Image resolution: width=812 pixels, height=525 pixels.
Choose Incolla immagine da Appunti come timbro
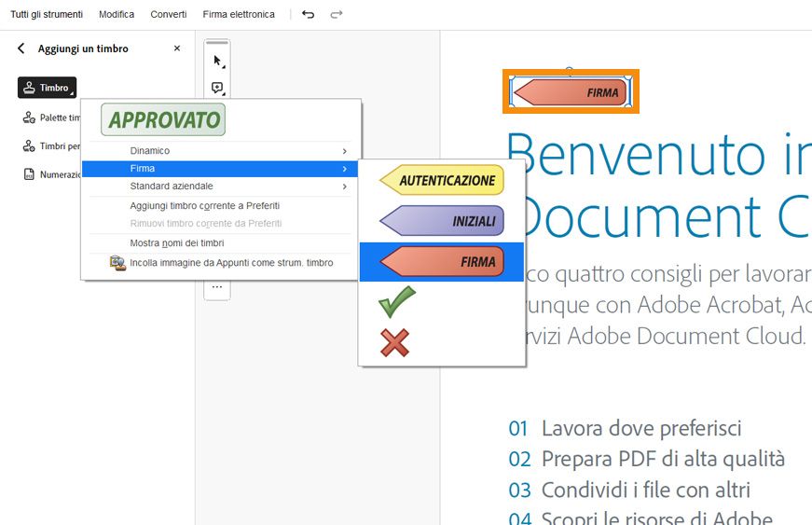click(231, 263)
